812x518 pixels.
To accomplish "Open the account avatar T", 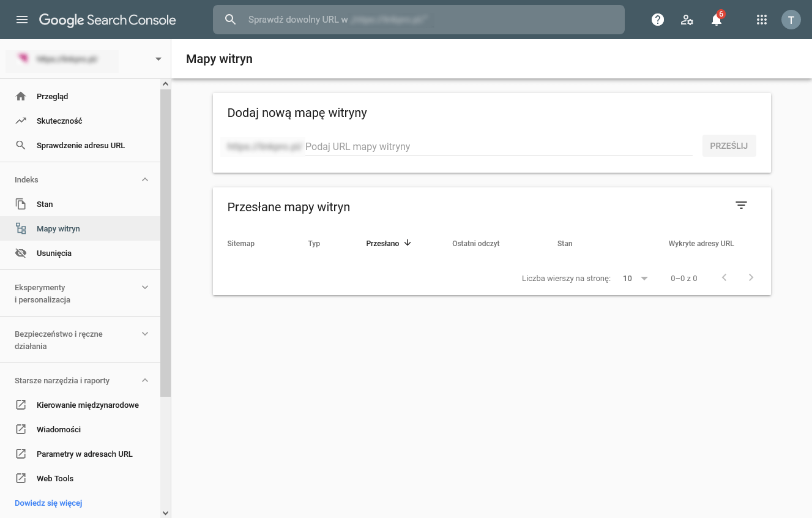I will point(791,20).
